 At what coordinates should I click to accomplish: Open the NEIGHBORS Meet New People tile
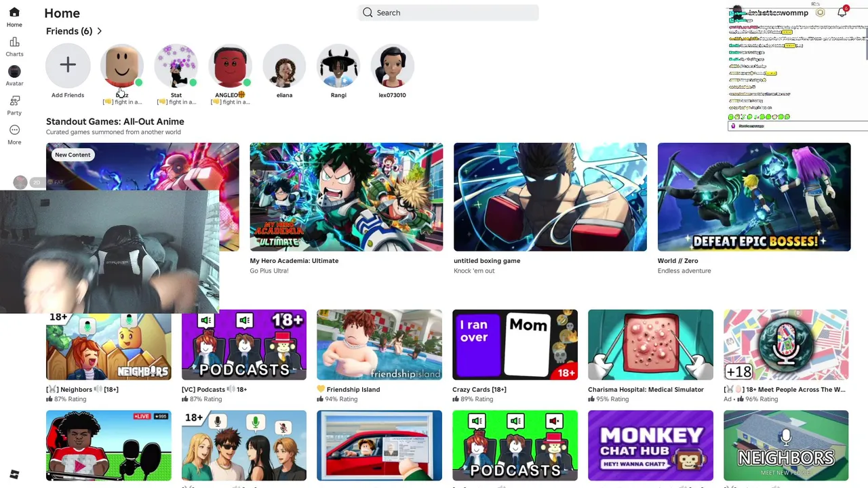coord(786,445)
